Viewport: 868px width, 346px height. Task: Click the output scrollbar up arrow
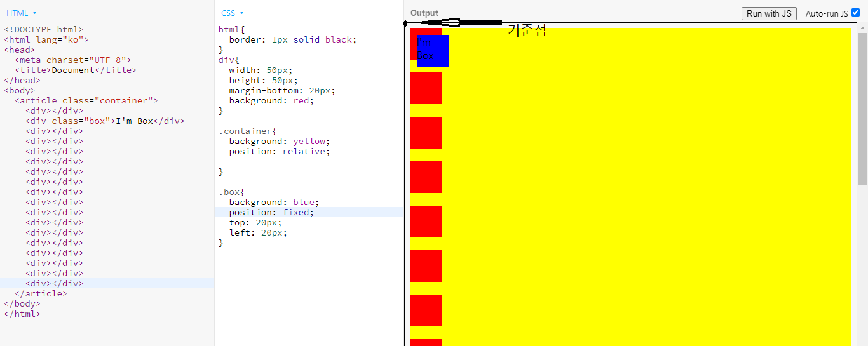862,28
